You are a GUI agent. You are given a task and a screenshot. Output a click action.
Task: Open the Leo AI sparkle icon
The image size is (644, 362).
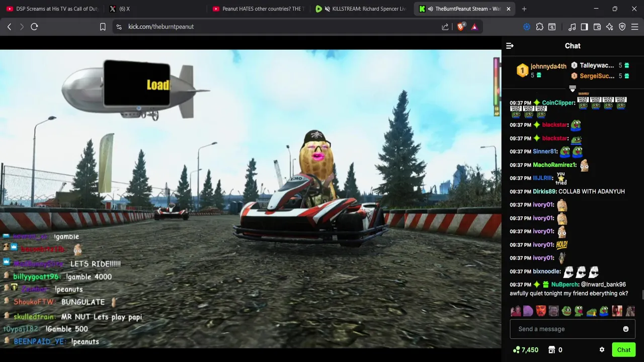610,27
